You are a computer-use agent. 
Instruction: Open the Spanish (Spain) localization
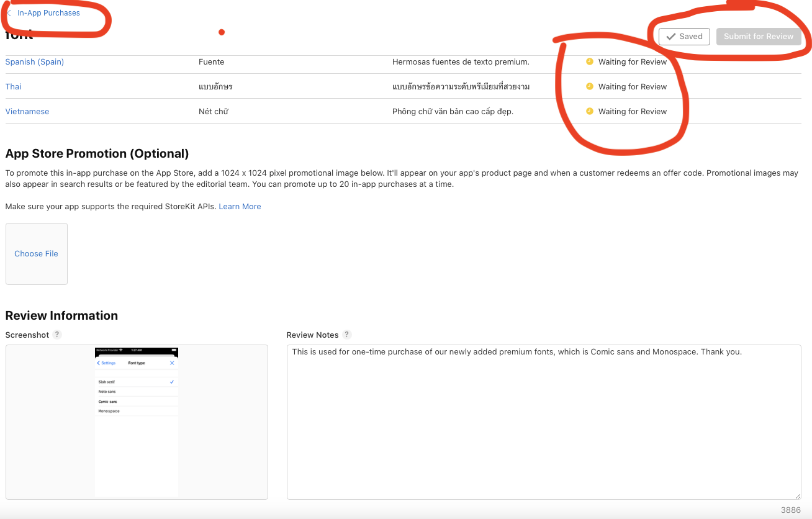tap(35, 62)
